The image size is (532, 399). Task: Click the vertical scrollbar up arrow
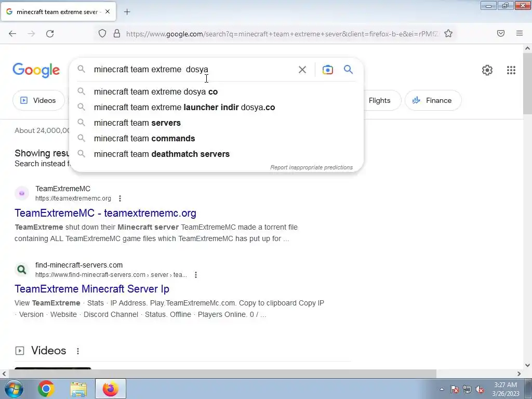(527, 48)
